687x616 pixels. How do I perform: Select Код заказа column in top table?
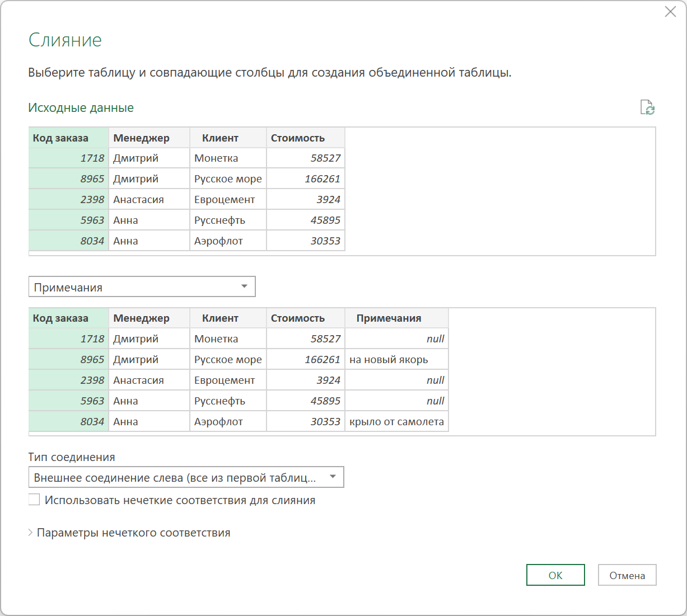(68, 138)
